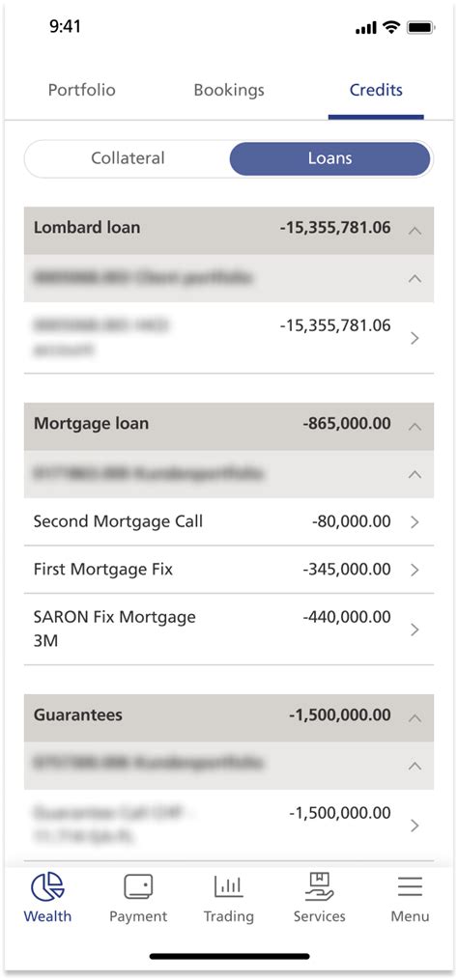The image size is (458, 980).
Task: Open the -15,355,781.06 Lombard account row
Action: coord(229,338)
